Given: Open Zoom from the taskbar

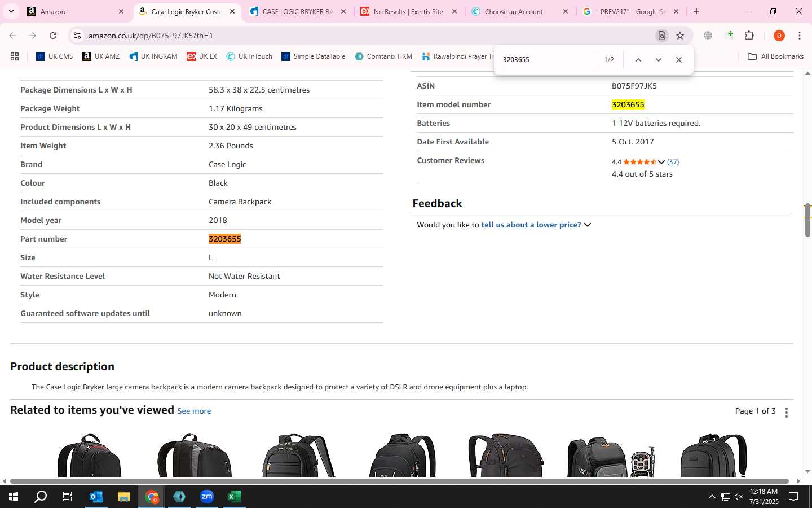Looking at the screenshot, I should click(207, 497).
